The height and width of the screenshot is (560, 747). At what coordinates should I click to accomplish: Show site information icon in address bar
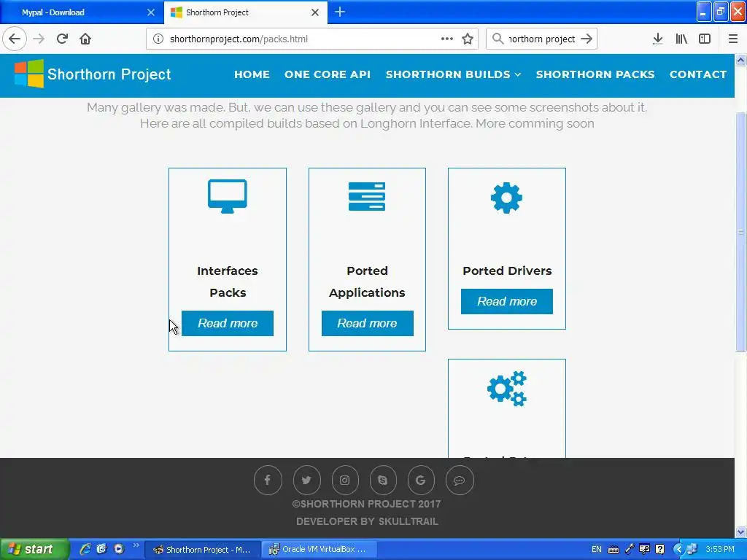tap(158, 39)
